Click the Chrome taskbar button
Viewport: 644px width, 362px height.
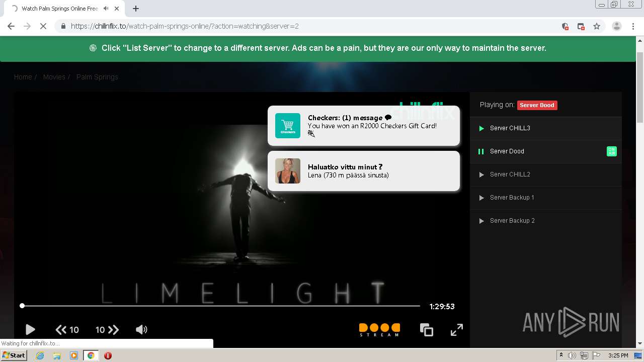tap(91, 355)
